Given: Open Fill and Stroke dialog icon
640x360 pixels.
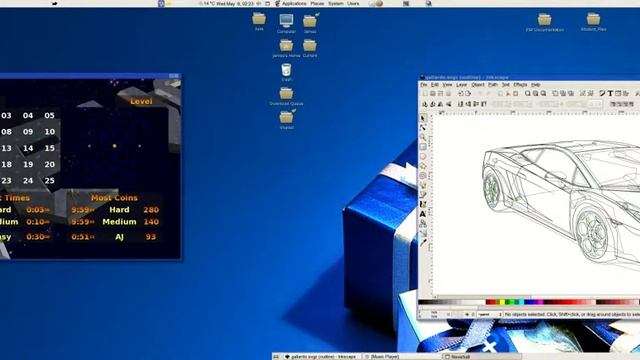Looking at the screenshot, I should tap(602, 94).
